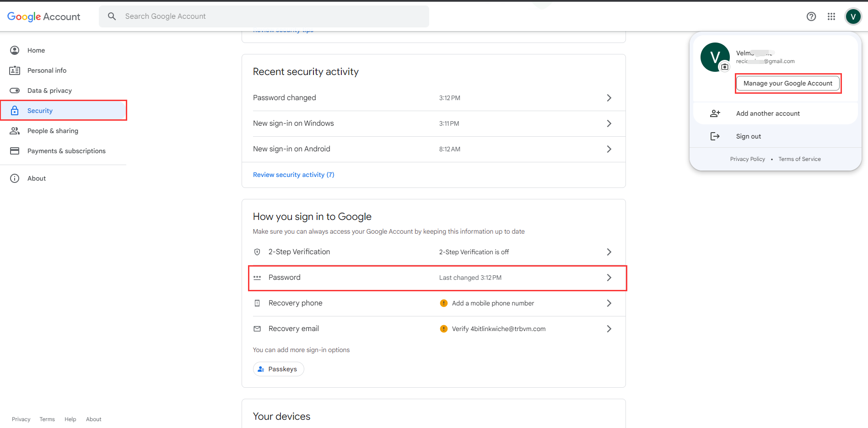Click the Recovery email warning icon
Screen dimensions: 868x428
tap(443, 329)
